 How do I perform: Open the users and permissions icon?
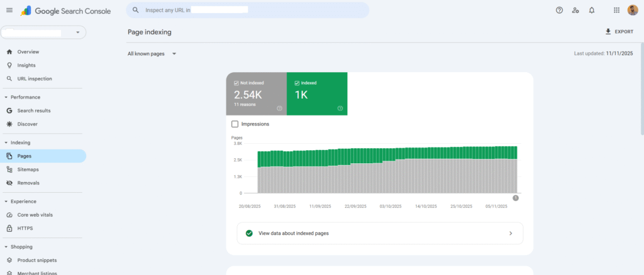575,11
